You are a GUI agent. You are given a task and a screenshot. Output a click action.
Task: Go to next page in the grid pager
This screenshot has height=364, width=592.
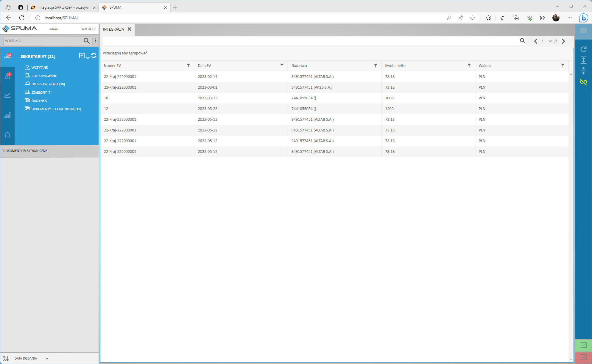[x=563, y=41]
